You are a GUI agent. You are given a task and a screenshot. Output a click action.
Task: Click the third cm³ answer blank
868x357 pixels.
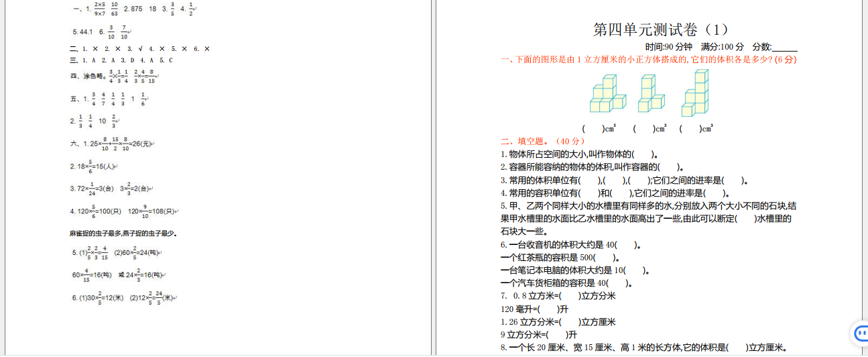tap(690, 129)
